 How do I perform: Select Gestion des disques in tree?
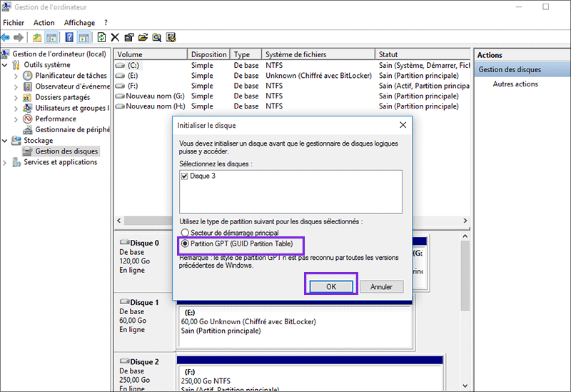point(66,151)
